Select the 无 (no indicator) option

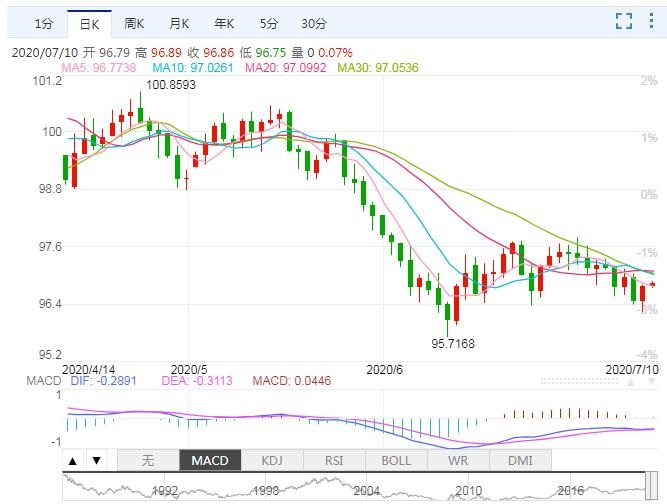tap(148, 461)
